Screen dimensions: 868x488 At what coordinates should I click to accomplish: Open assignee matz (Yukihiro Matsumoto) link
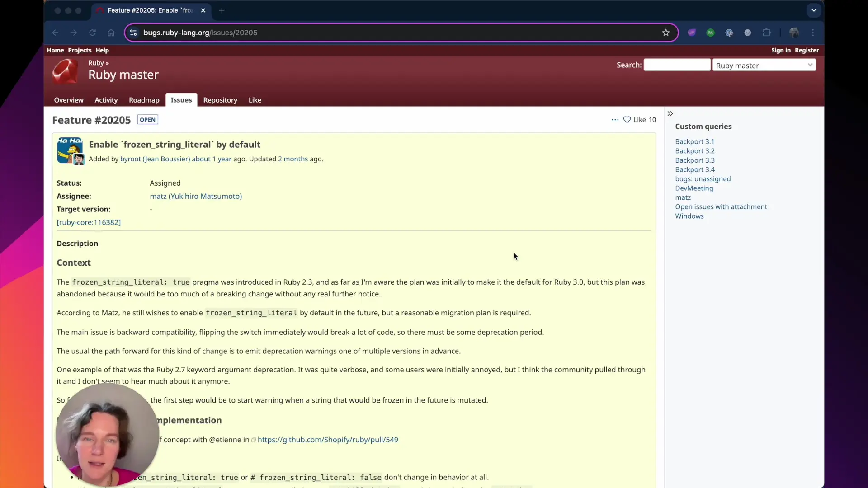[x=196, y=196]
